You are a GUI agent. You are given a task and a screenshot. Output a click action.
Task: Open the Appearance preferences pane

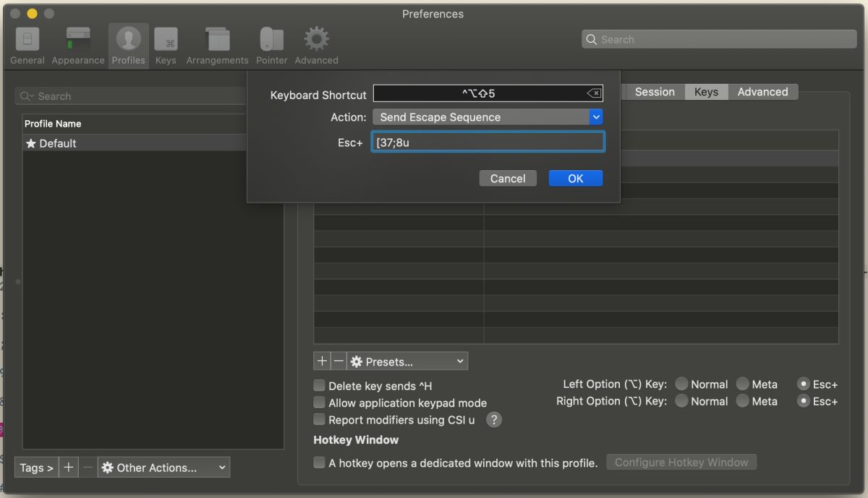[x=78, y=46]
